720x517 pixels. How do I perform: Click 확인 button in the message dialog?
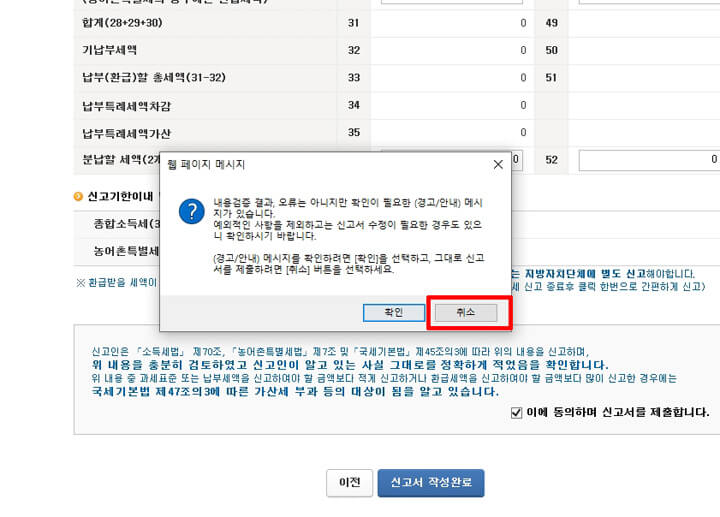[x=394, y=313]
